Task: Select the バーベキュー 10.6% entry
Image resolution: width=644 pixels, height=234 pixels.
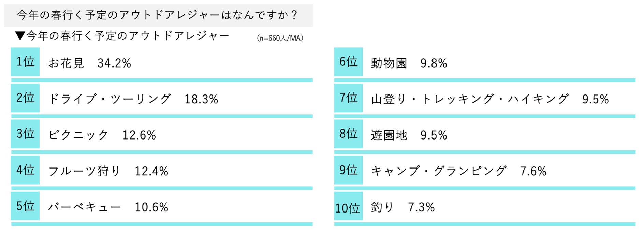Action: click(x=108, y=207)
